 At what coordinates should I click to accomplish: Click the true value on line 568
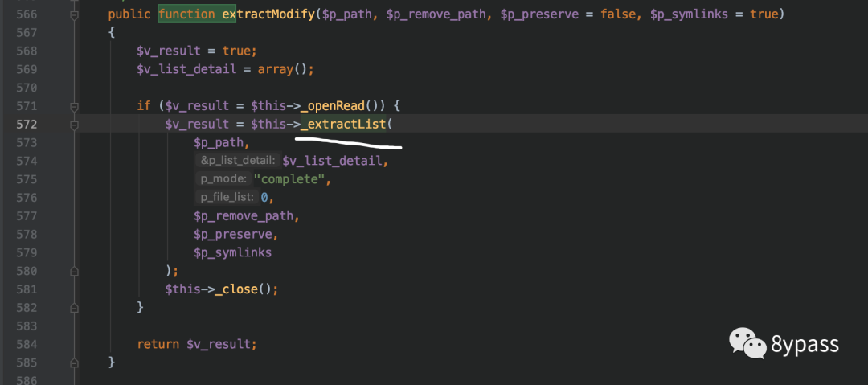236,51
